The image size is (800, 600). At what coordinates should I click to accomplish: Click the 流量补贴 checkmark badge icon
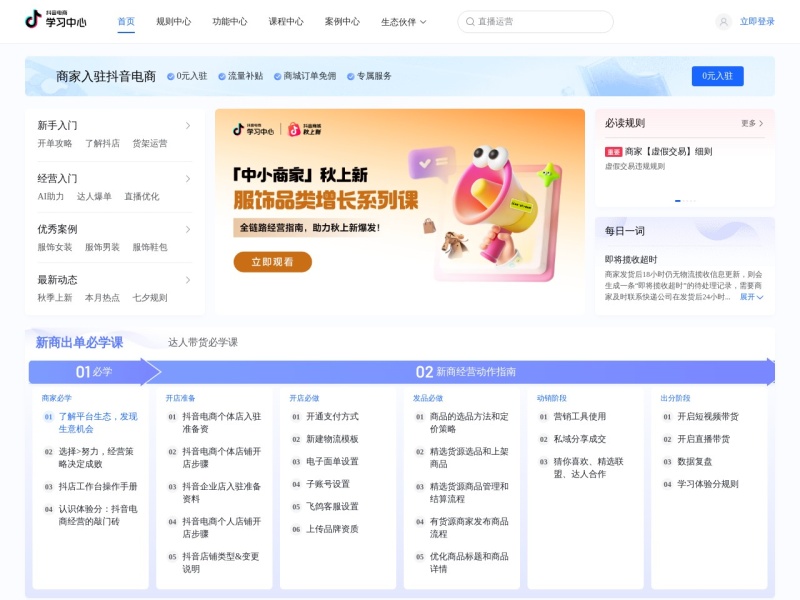click(x=222, y=77)
